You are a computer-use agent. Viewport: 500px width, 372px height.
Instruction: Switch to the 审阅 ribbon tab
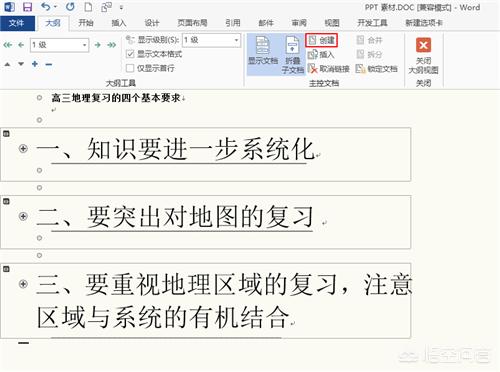tap(299, 23)
